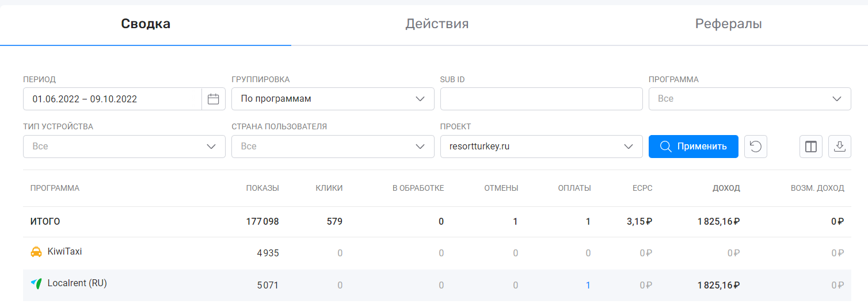
Task: Expand the Тип устройства dropdown
Action: pos(124,147)
